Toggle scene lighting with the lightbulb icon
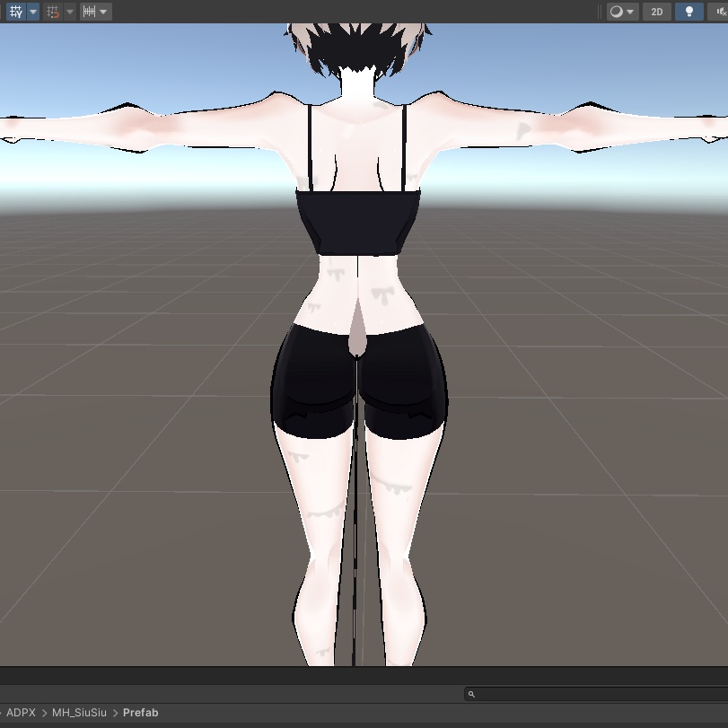Viewport: 728px width, 728px height. 689,12
